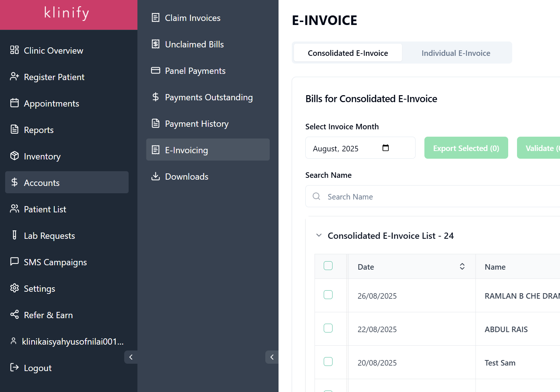Click the Patient List people icon

pos(14,209)
